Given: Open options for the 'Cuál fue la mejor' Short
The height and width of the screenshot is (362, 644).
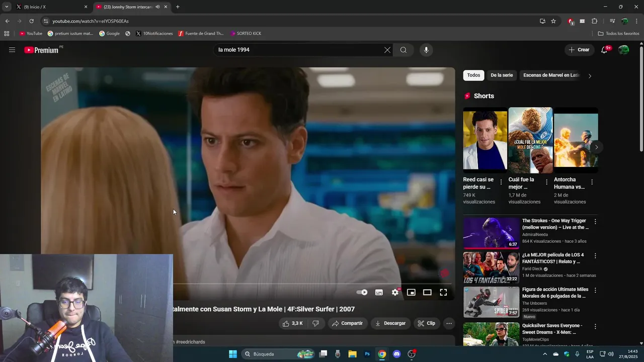Looking at the screenshot, I should click(x=546, y=182).
